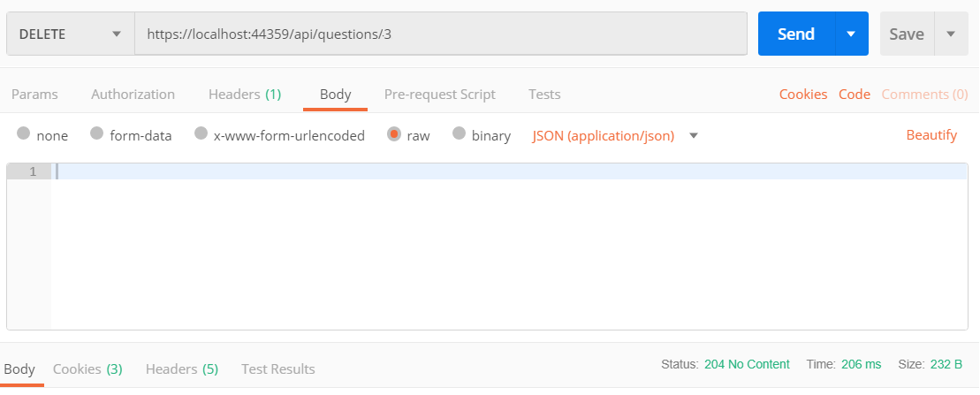Expand the Send button arrow options
Screen dimensions: 980x395
point(851,34)
